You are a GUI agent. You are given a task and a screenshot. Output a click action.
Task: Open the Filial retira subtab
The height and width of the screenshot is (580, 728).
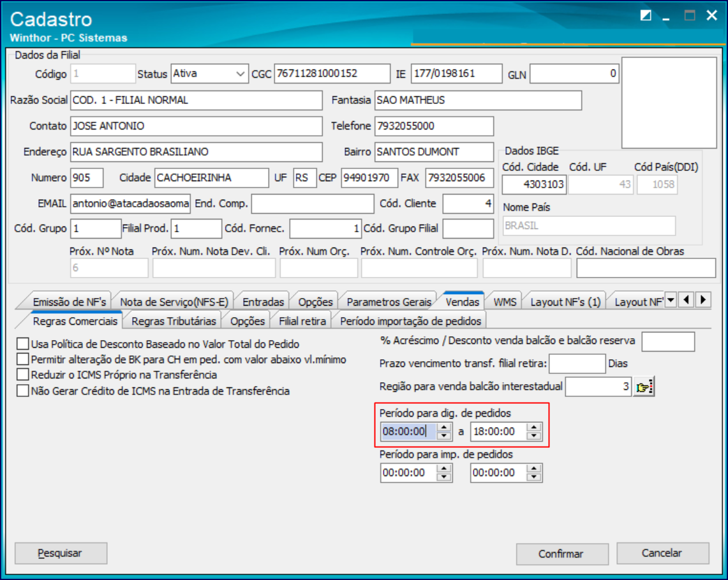pyautogui.click(x=302, y=321)
